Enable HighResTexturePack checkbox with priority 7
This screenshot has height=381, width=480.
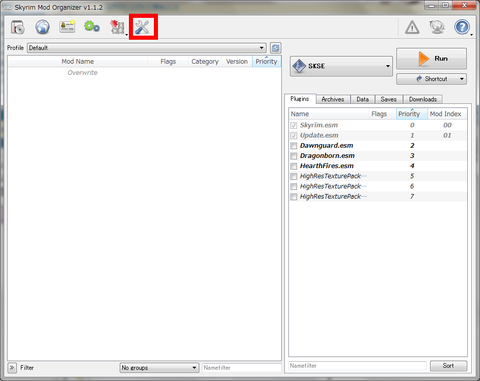pos(293,197)
